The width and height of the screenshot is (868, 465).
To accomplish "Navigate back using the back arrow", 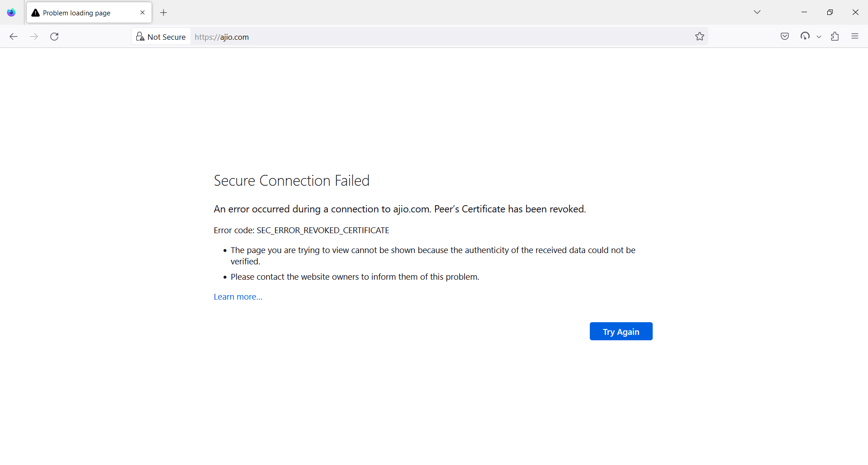I will (14, 37).
